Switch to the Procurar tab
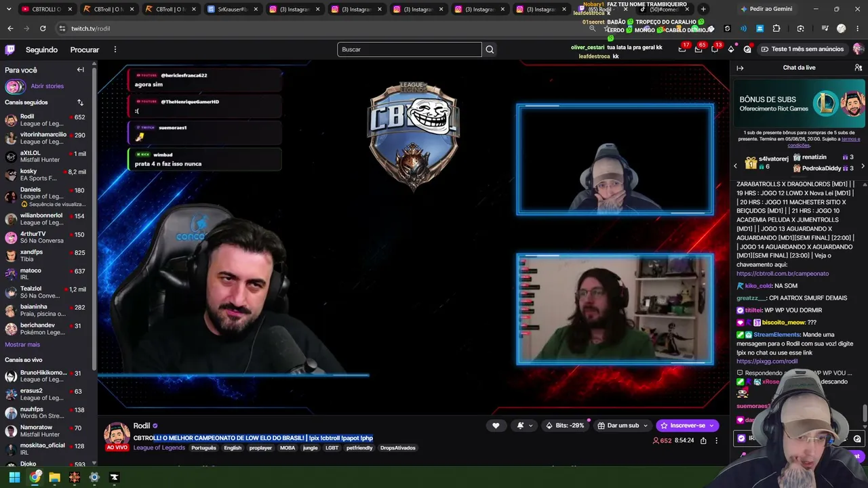Screen dimensions: 868x488 85,49
